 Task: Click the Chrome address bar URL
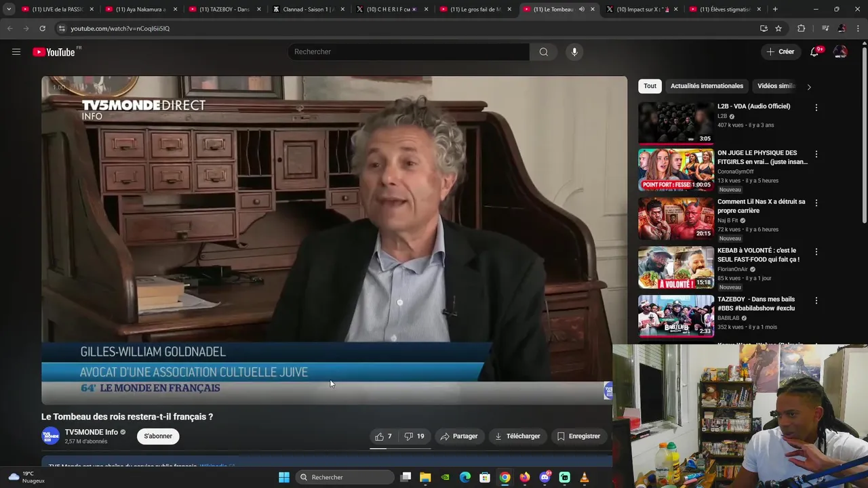tap(120, 28)
